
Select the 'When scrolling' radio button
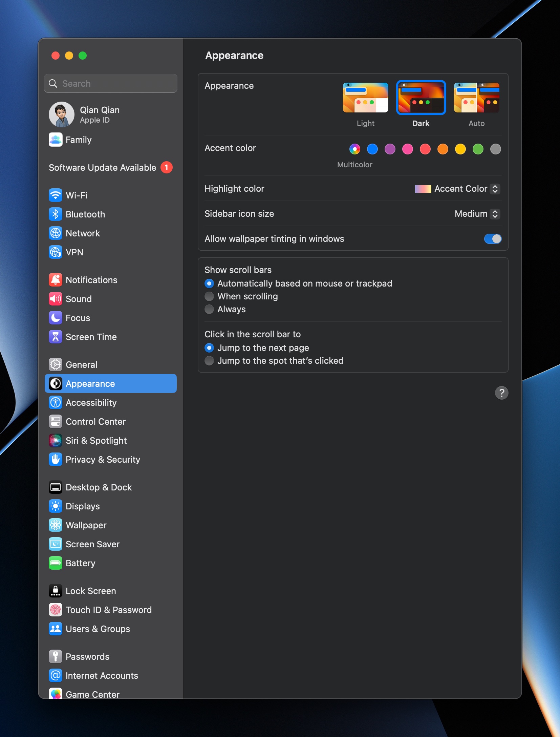(x=209, y=296)
